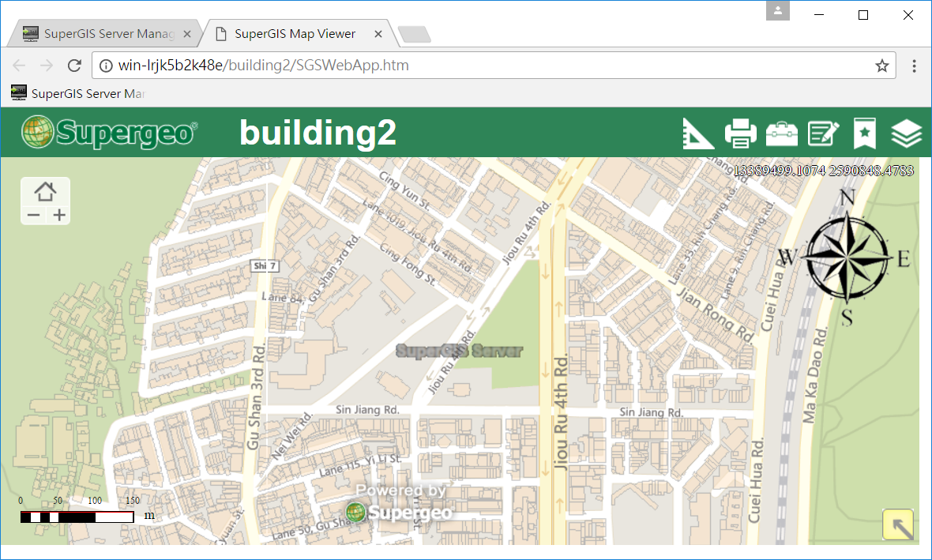Click the Supergeo logo in header
Image resolution: width=932 pixels, height=560 pixels.
[x=109, y=132]
